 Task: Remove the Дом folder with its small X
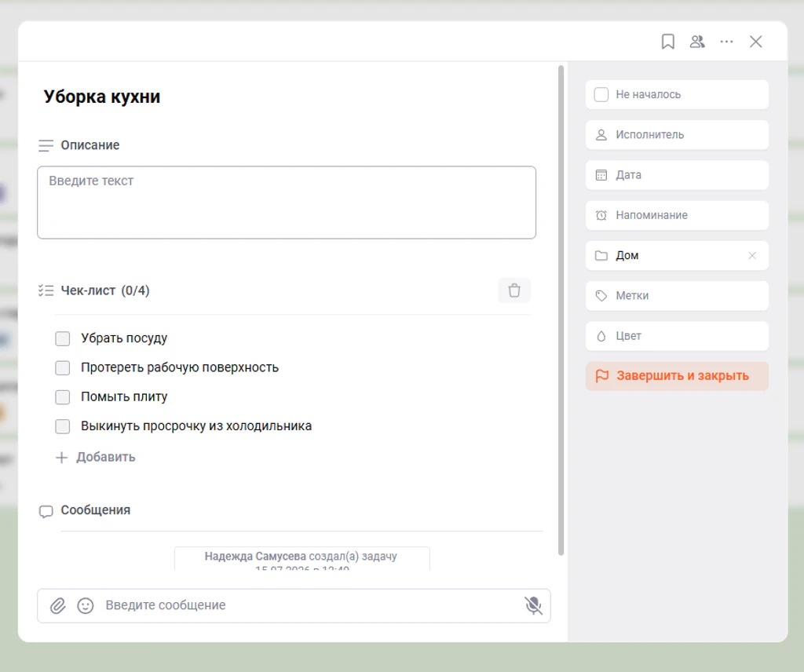[x=752, y=255]
